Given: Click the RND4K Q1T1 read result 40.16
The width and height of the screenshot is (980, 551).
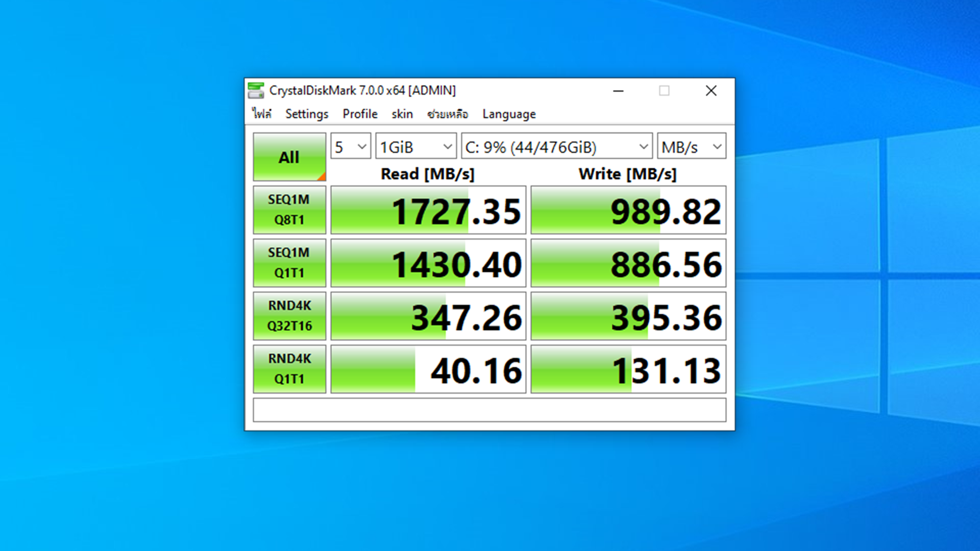Looking at the screenshot, I should 428,369.
